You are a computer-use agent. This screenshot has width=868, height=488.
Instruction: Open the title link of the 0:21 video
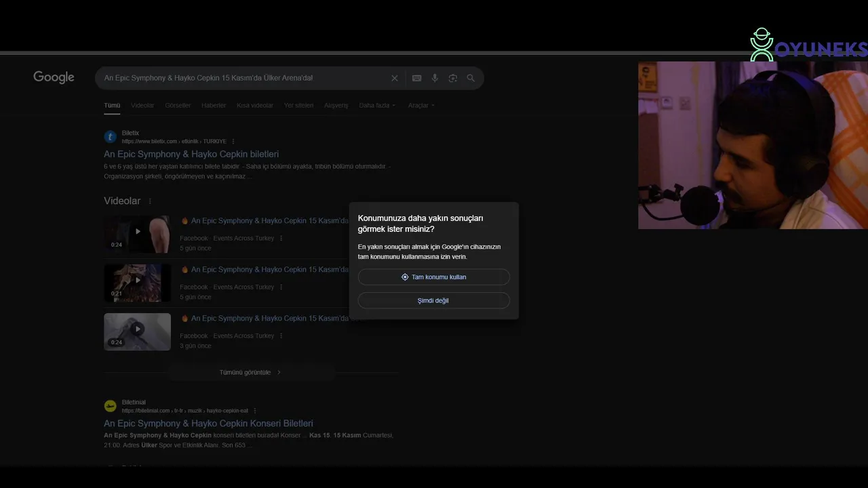coord(264,270)
